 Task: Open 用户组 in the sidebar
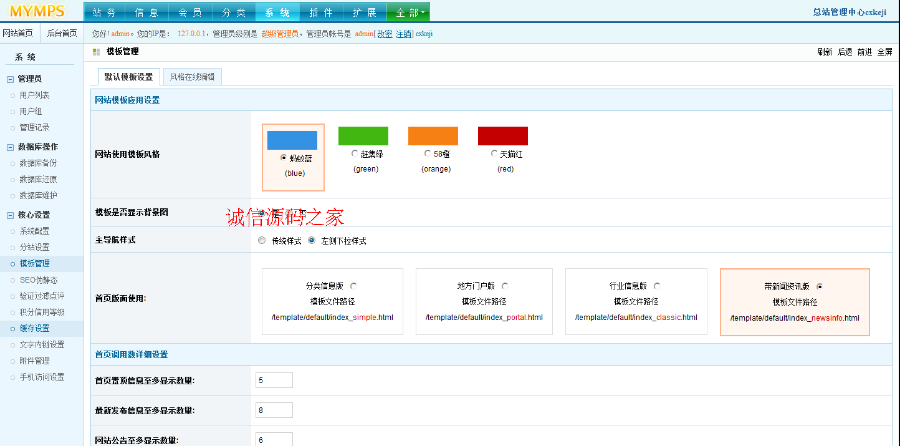pyautogui.click(x=31, y=111)
